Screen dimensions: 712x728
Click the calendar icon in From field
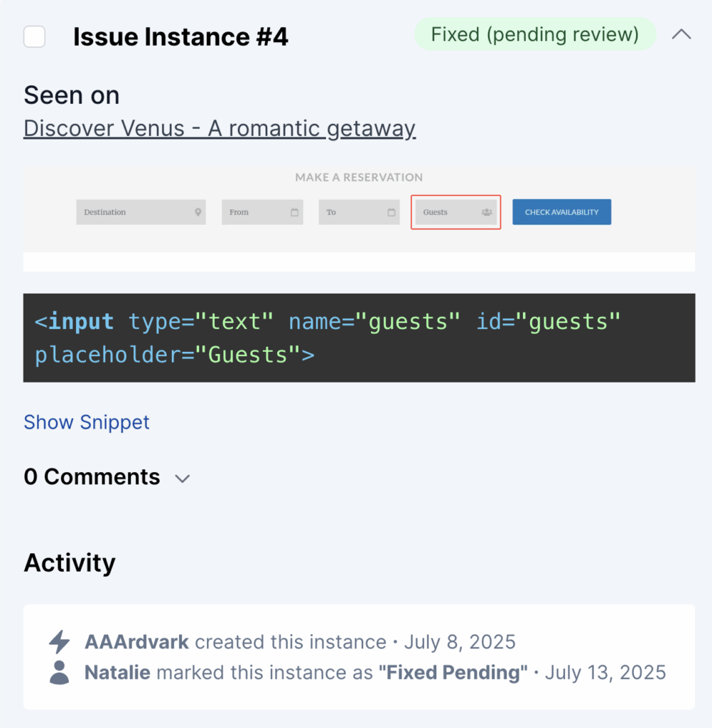click(x=294, y=212)
